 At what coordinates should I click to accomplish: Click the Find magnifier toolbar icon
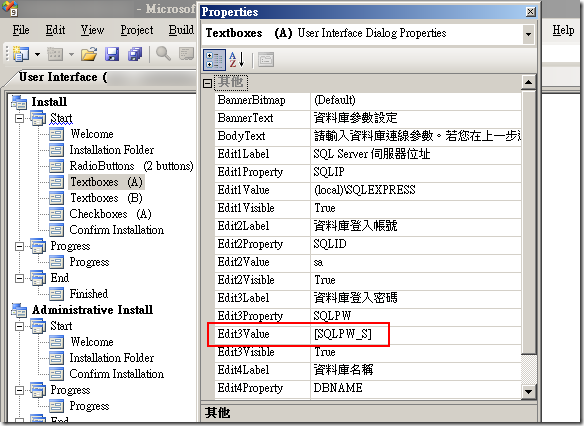(163, 54)
